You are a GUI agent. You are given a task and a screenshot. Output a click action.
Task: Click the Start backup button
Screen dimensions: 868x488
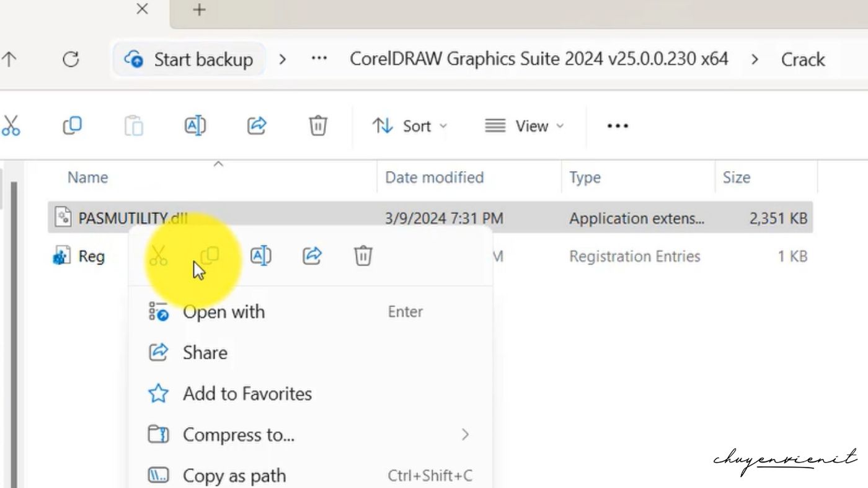point(189,59)
